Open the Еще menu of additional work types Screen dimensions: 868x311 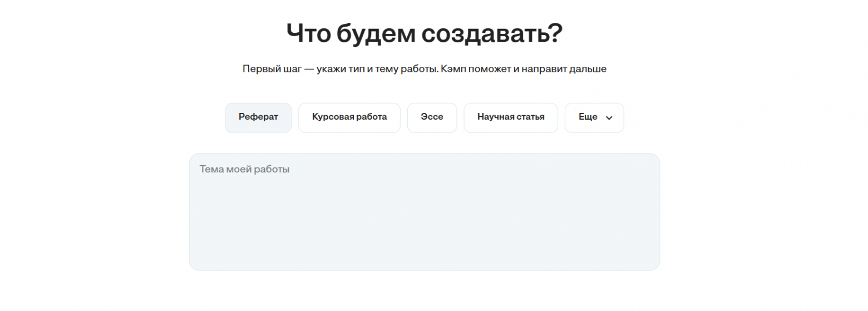[594, 117]
